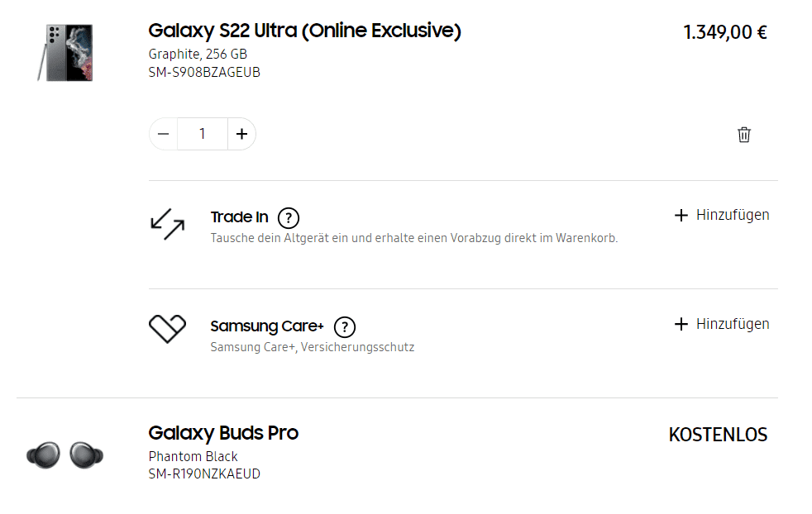Increase quantity with the plus button

[x=241, y=134]
